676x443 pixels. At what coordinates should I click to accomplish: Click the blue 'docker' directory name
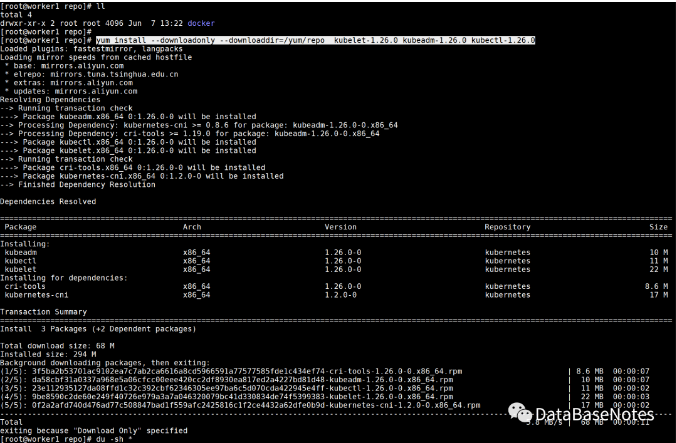201,23
